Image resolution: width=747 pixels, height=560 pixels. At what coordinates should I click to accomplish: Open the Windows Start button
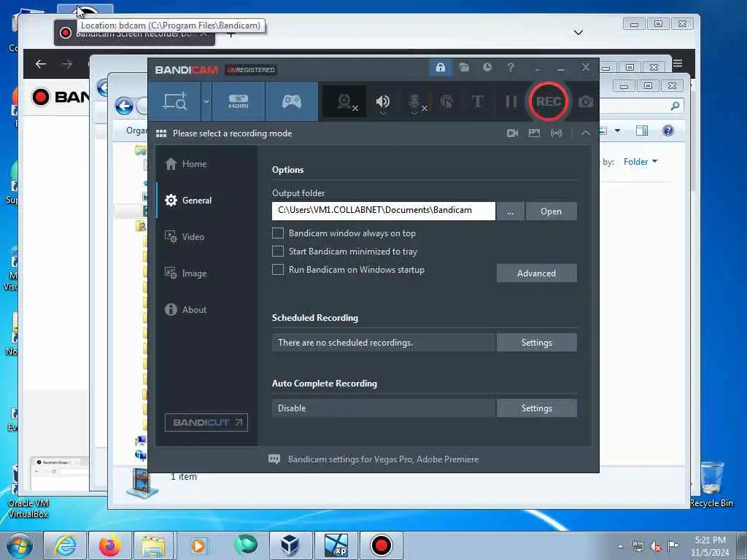[20, 545]
